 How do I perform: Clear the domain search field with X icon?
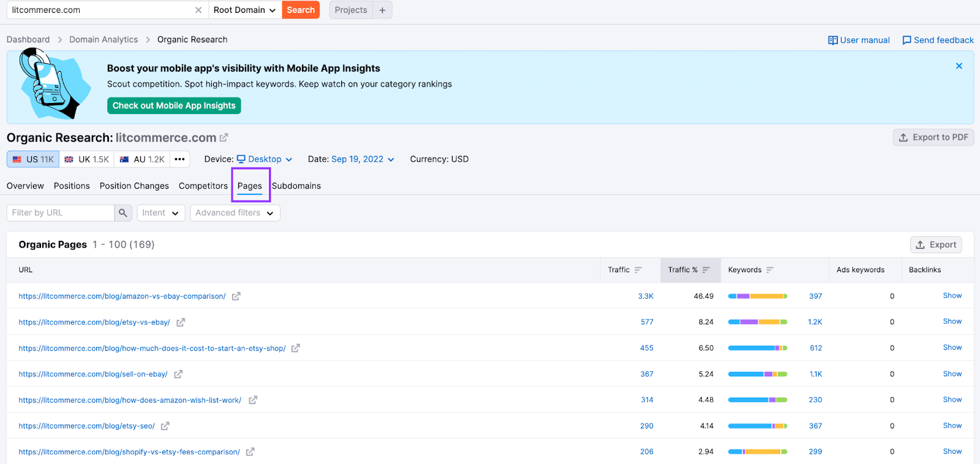pos(198,10)
